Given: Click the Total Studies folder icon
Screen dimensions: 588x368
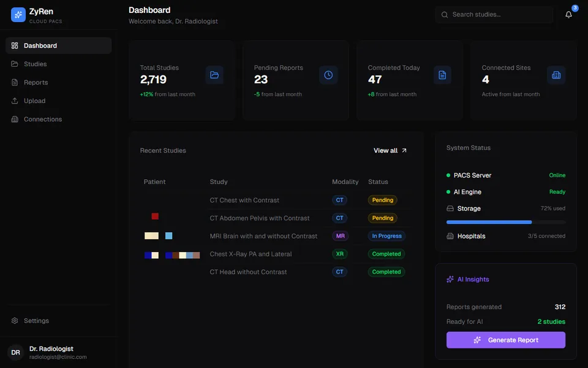Looking at the screenshot, I should [214, 75].
